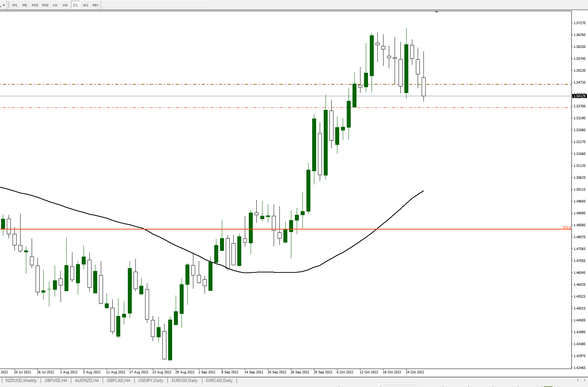Select the GBPCAD,H4 chart tab
588x387 pixels.
pyautogui.click(x=118, y=381)
